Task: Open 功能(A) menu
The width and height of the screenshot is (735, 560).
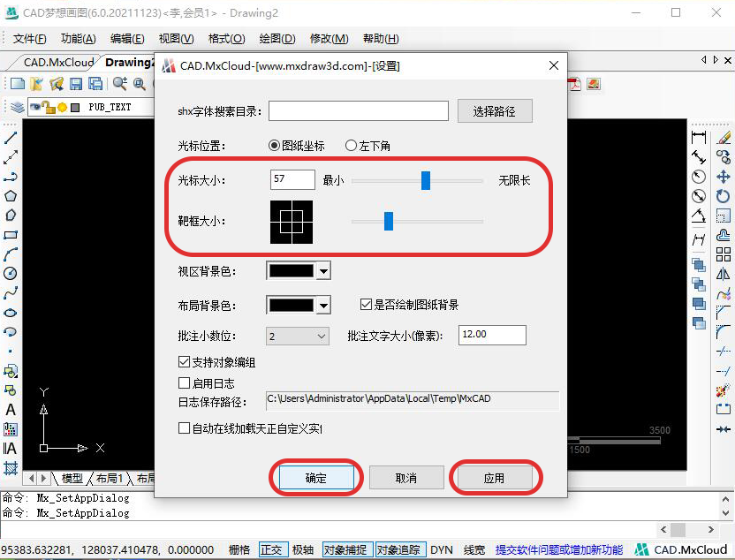Action: (79, 39)
